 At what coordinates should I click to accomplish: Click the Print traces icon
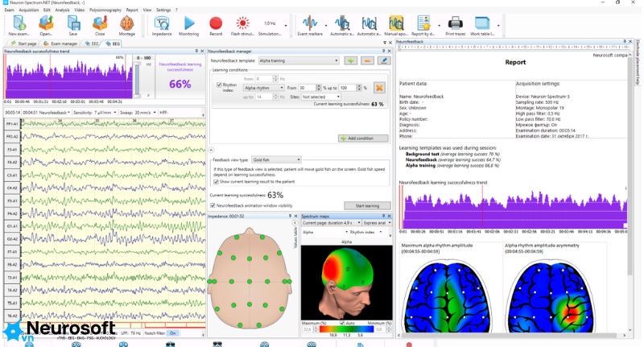pyautogui.click(x=456, y=26)
